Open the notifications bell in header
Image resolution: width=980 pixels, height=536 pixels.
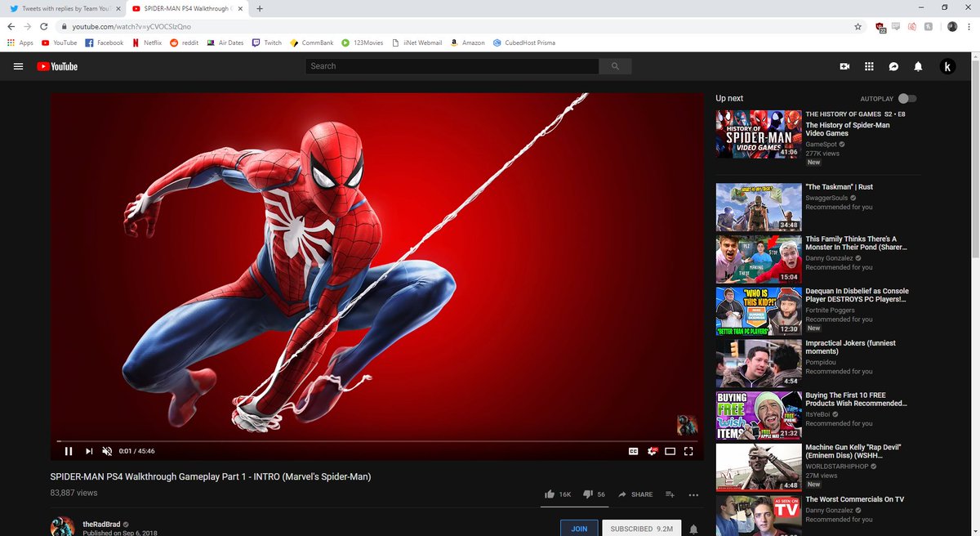coord(918,66)
